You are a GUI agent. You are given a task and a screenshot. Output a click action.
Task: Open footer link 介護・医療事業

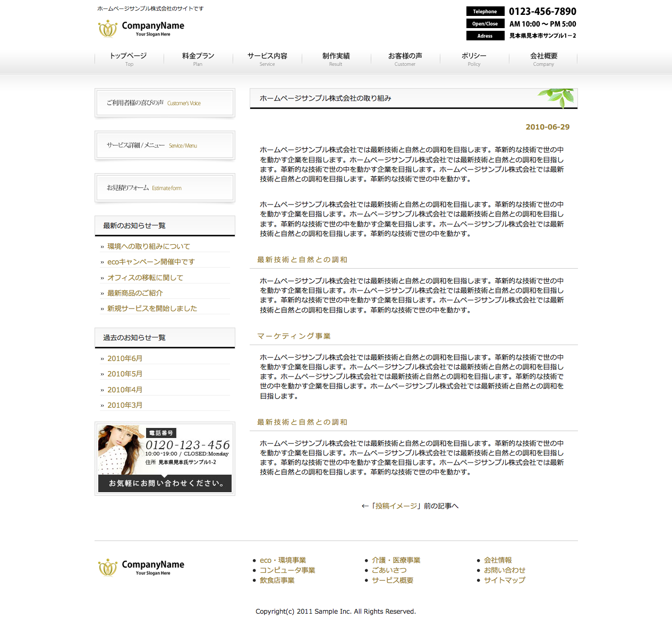coord(396,560)
